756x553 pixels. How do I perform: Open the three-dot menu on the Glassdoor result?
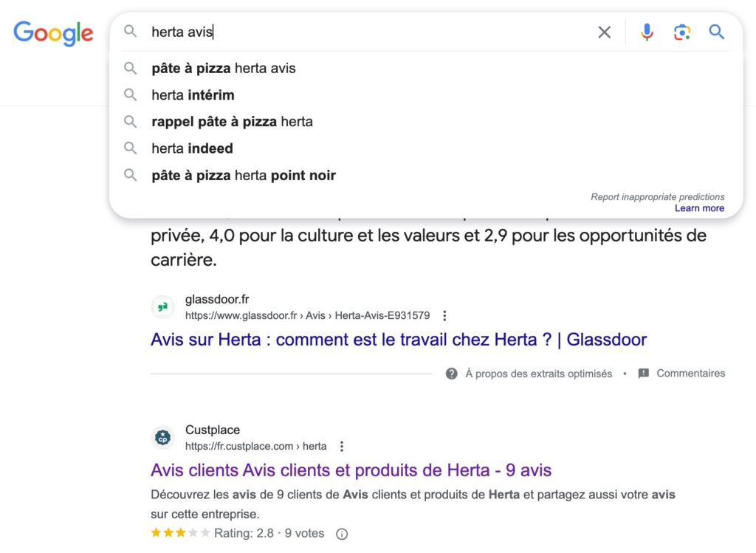click(x=444, y=315)
